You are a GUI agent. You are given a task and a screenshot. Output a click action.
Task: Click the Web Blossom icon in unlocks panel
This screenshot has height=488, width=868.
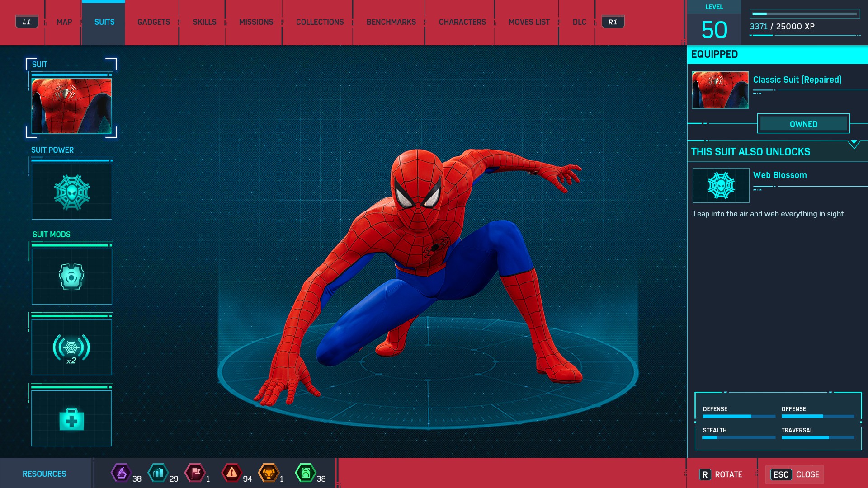tap(721, 185)
